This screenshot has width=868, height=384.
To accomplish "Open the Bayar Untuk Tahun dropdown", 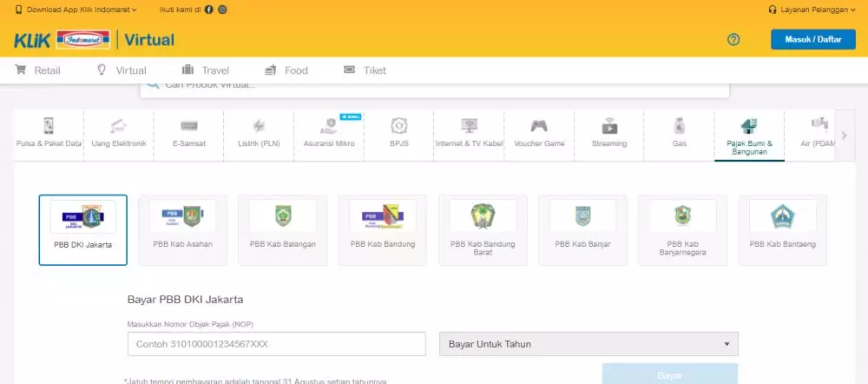I will pyautogui.click(x=589, y=344).
